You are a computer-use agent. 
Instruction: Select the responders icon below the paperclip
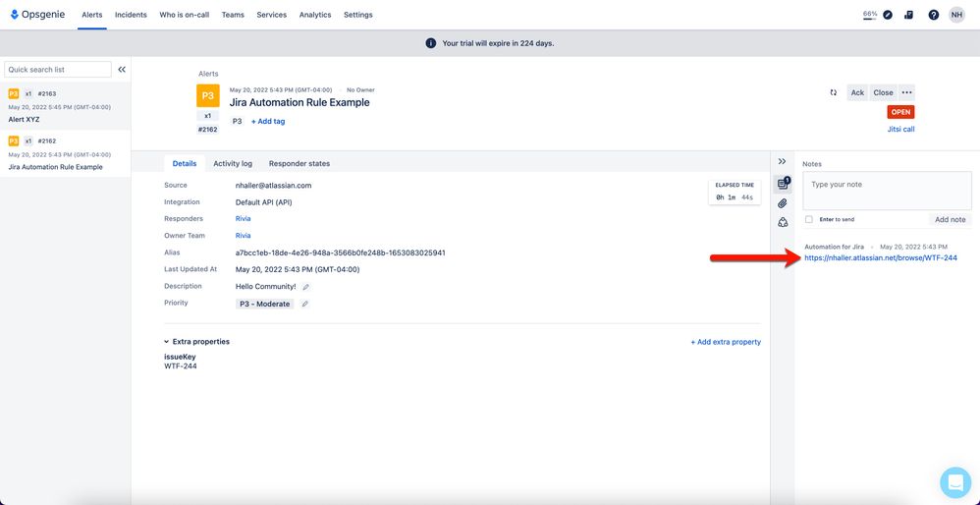(x=783, y=222)
